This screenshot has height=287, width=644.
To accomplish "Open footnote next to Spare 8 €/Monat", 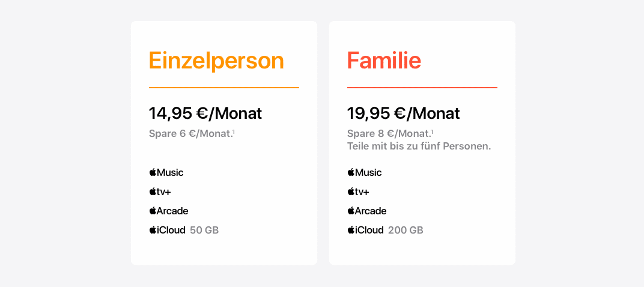I will tap(432, 131).
